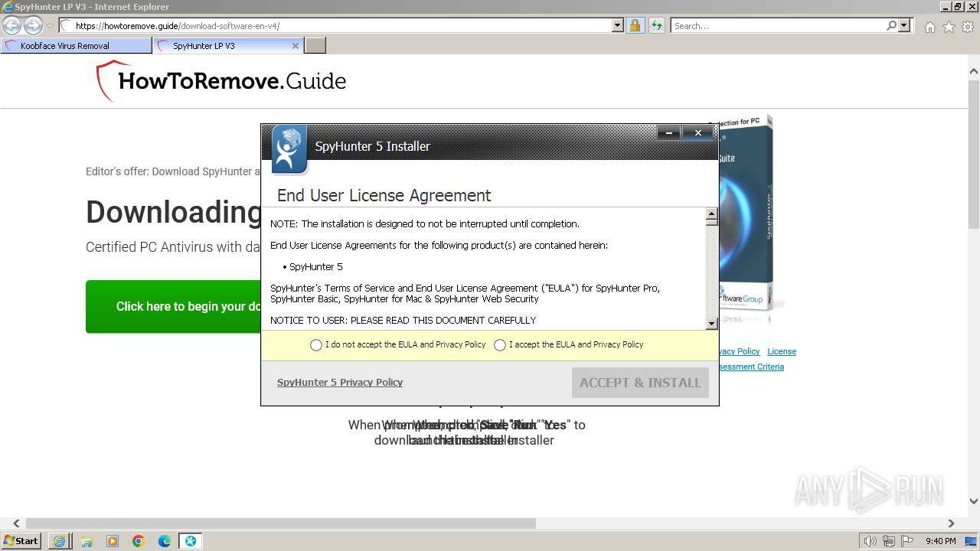Open SpyHunter 5 Privacy Policy link
Screen dimensions: 980x551
pos(340,383)
